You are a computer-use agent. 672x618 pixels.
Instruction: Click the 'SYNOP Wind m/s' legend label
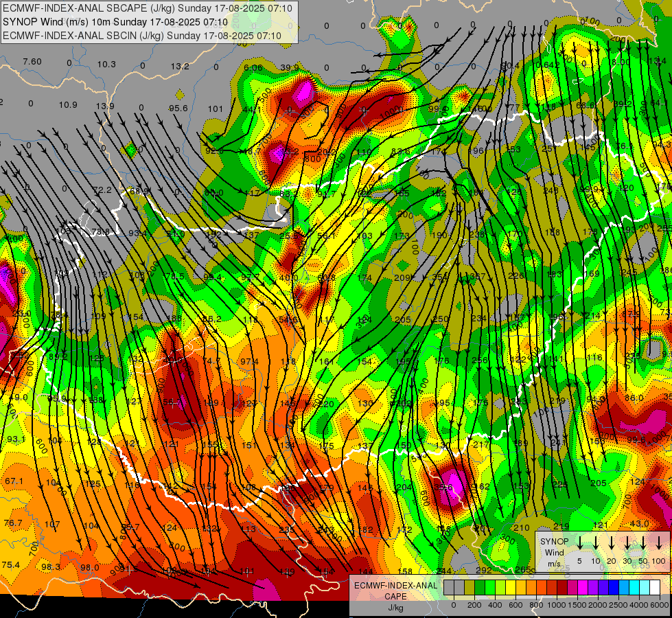554,552
